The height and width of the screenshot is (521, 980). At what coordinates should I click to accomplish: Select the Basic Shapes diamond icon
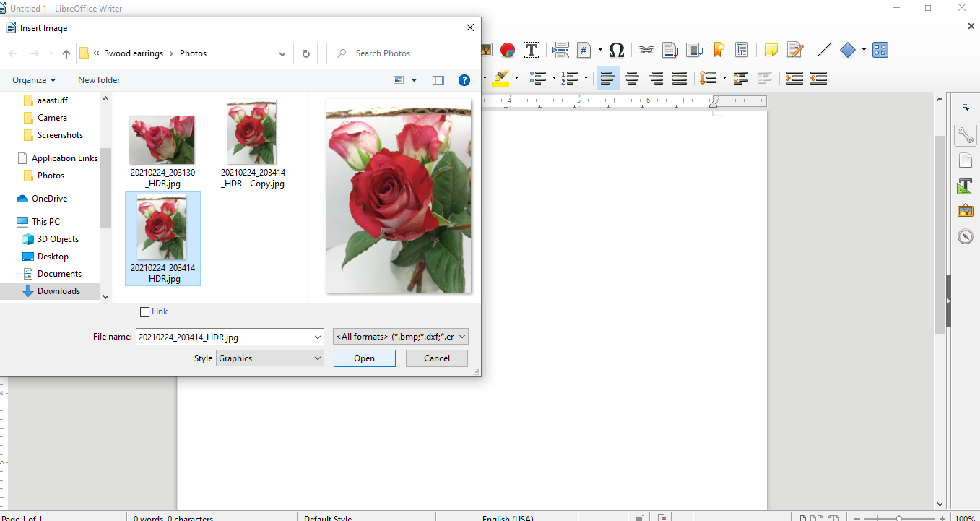[x=848, y=50]
